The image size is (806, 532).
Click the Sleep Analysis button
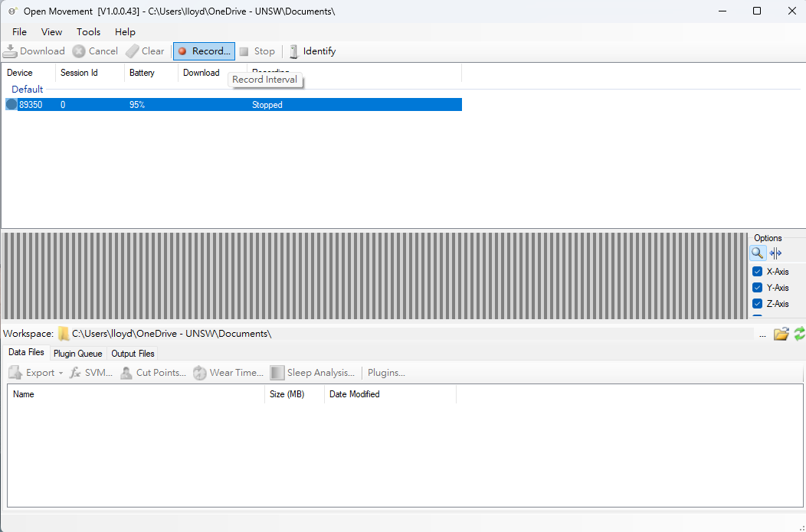coord(313,373)
